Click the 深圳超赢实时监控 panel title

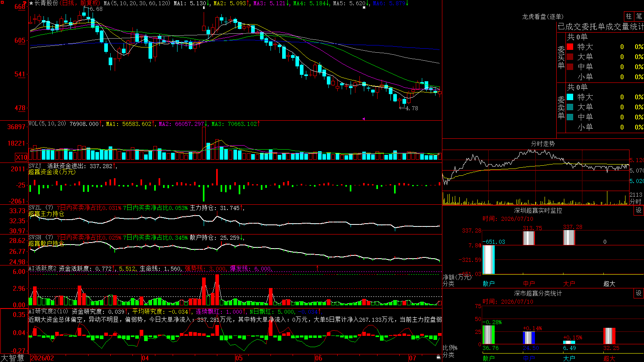point(538,210)
